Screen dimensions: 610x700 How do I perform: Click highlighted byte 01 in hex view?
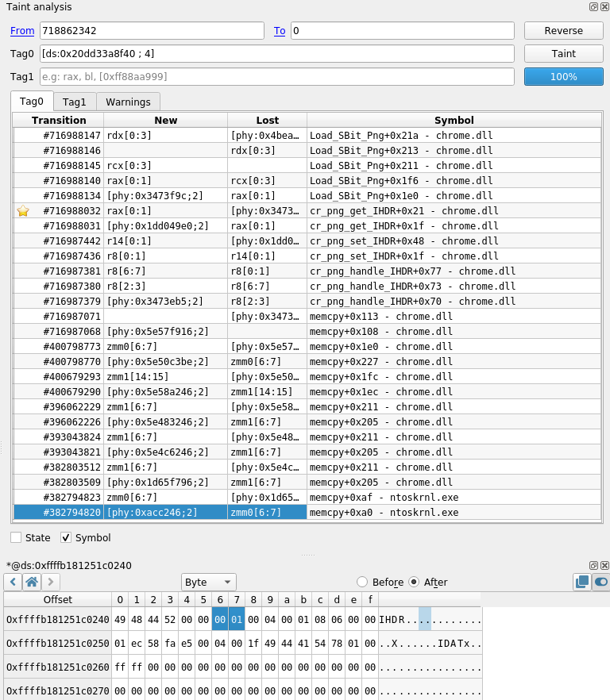click(237, 620)
